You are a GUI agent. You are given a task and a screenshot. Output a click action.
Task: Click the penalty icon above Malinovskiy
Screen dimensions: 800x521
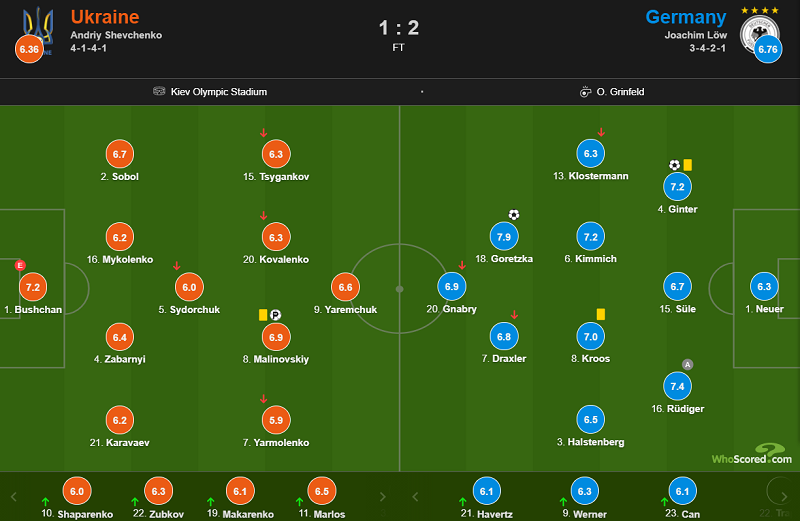tap(275, 314)
